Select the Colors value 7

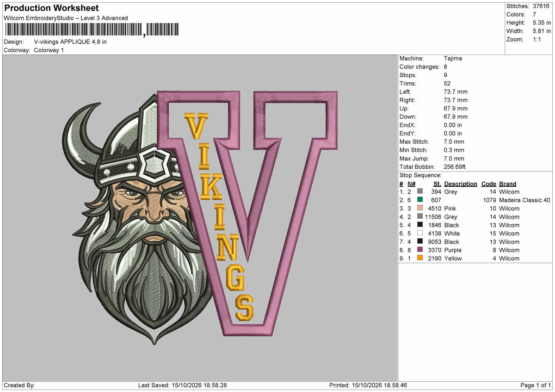535,14
